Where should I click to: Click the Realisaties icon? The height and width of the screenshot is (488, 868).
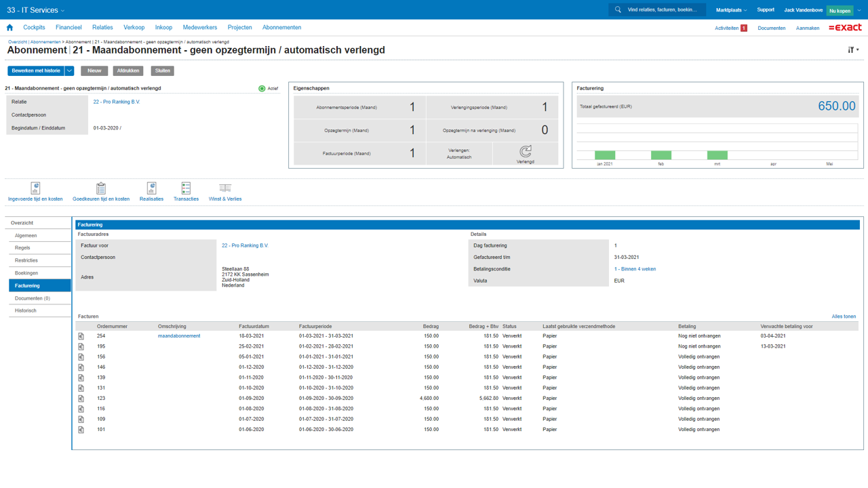point(151,188)
